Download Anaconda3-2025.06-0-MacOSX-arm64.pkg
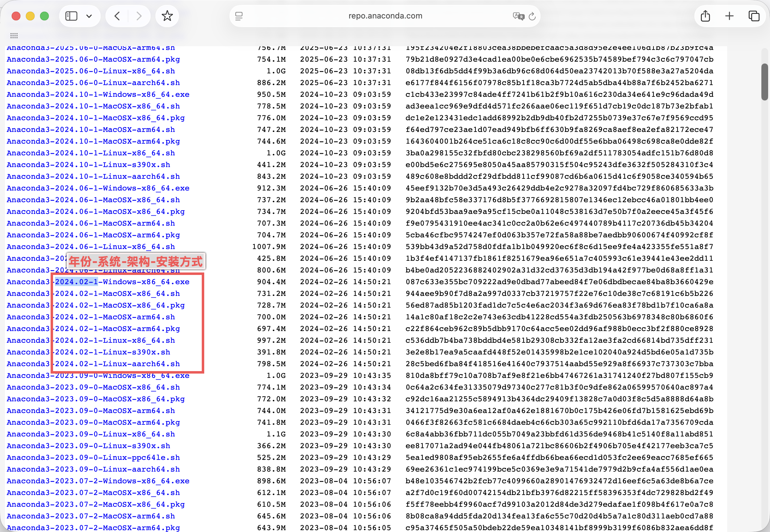The width and height of the screenshot is (770, 532). coord(93,59)
